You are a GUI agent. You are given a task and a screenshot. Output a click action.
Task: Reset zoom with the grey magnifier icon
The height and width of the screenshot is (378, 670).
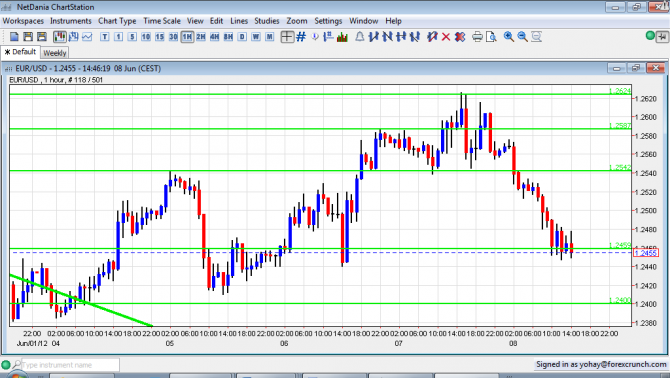point(536,37)
